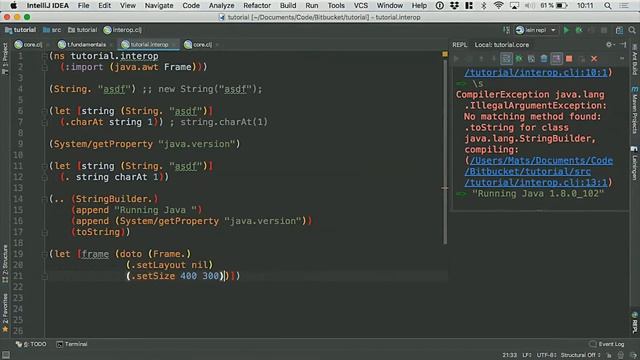The width and height of the screenshot is (640, 360).
Task: Collapse the let form fold at line 6
Action: coord(44,111)
